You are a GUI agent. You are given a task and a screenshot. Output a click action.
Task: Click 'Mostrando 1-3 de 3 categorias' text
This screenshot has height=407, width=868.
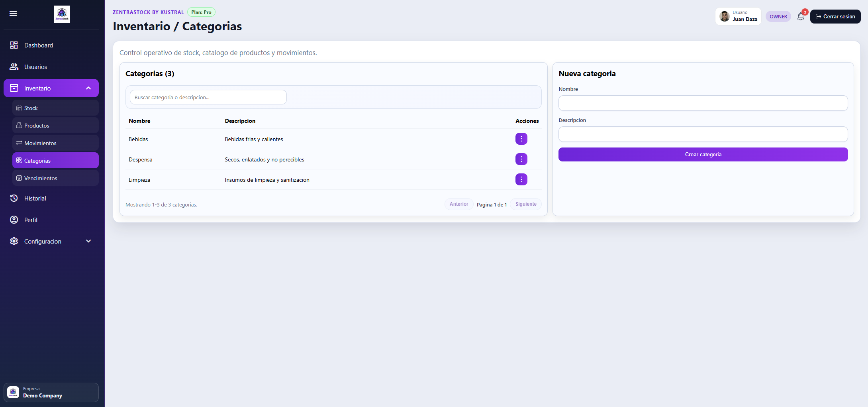(161, 205)
